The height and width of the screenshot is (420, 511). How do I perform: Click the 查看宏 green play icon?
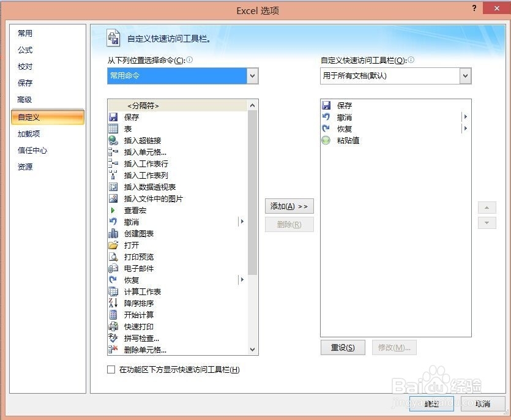pos(113,211)
